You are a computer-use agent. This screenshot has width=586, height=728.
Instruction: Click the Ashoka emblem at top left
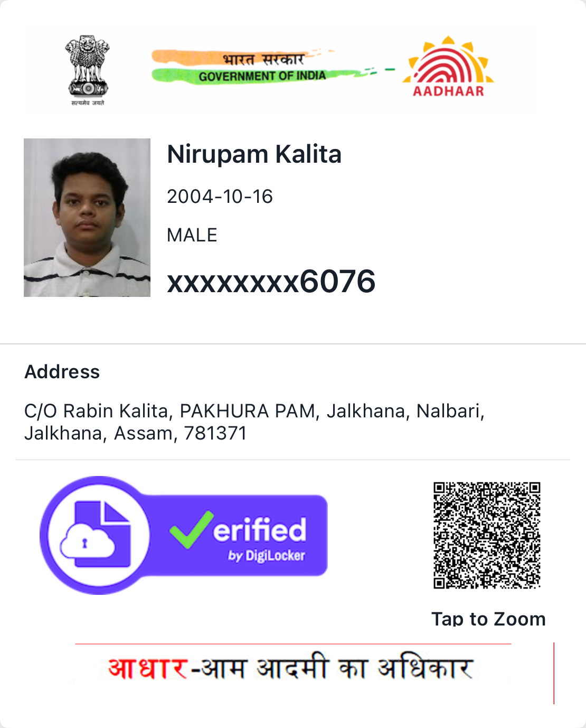(x=88, y=70)
